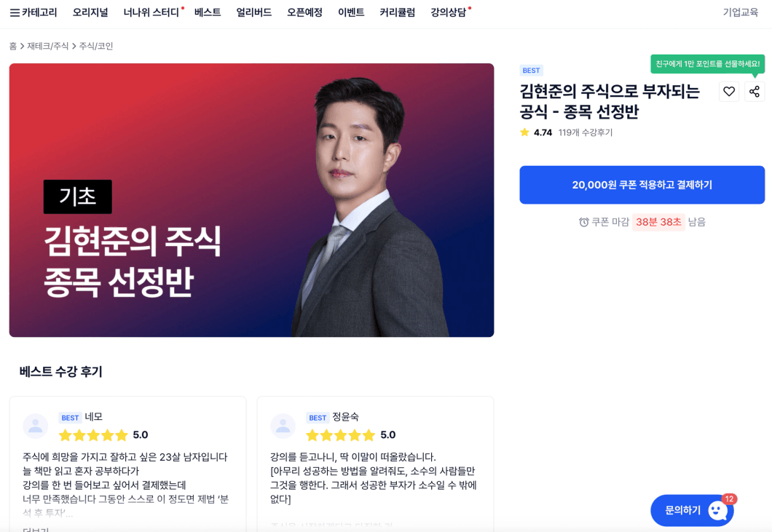Open the 문의하기 chat bubble icon

coord(717,510)
